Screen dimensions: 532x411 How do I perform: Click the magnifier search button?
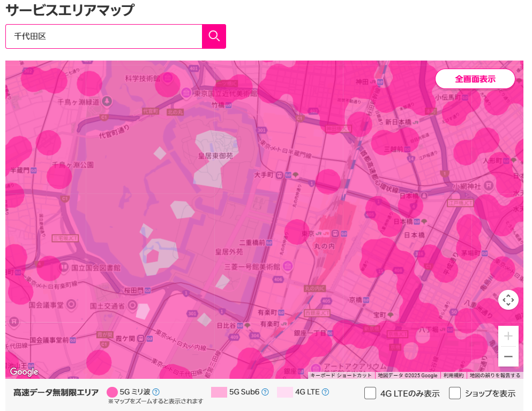(x=214, y=36)
